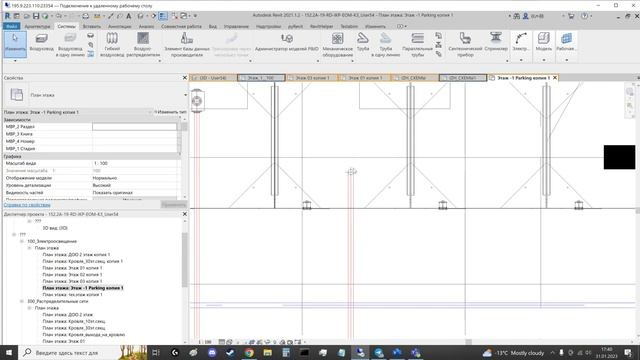The width and height of the screenshot is (640, 360).
Task: Open План этажа: Кровля_выхода_на_кровлю
Action: pos(84,335)
